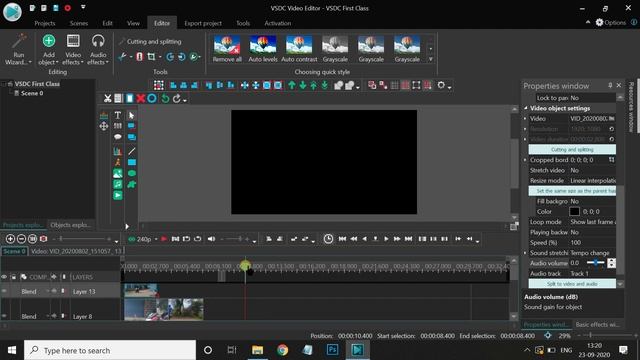Select the rectangle shape tool
The image size is (640, 360).
click(x=131, y=162)
